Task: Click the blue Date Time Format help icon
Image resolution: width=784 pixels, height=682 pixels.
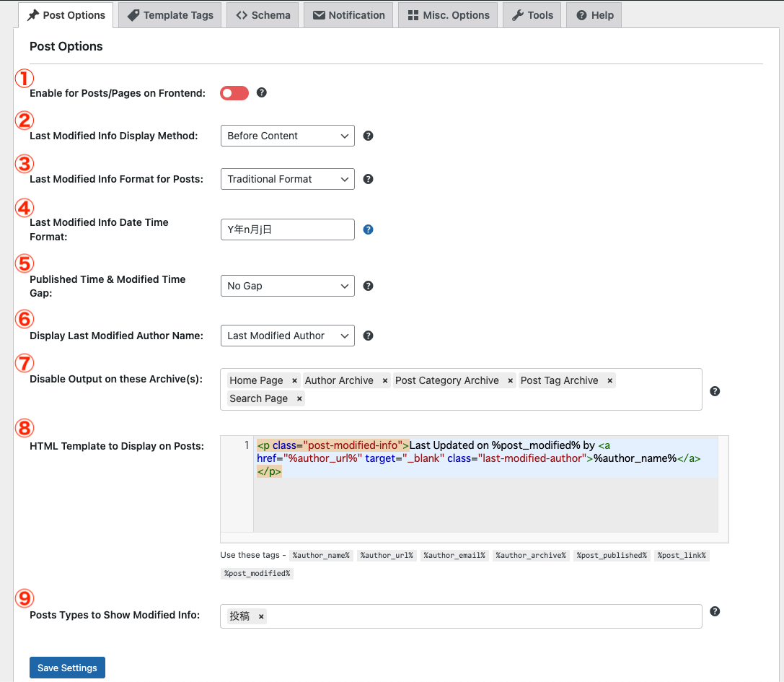Action: (368, 229)
